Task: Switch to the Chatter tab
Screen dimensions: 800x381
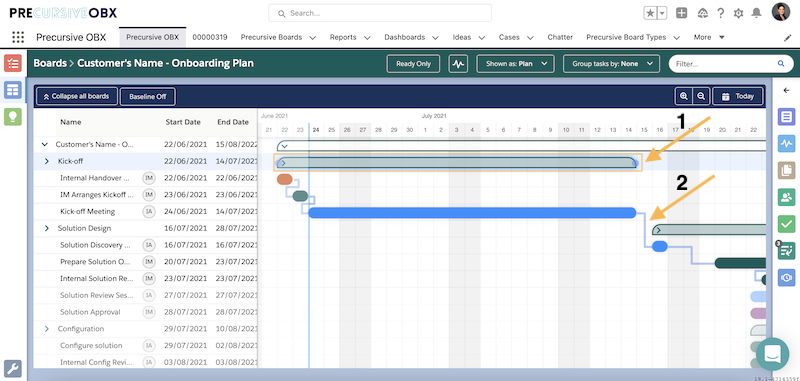Action: click(560, 37)
